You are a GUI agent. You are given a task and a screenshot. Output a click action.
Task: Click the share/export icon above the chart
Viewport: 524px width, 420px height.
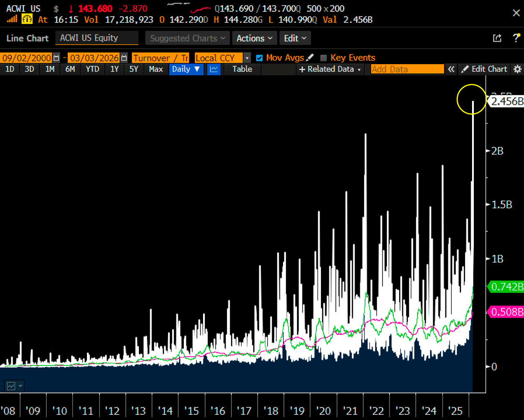(497, 38)
